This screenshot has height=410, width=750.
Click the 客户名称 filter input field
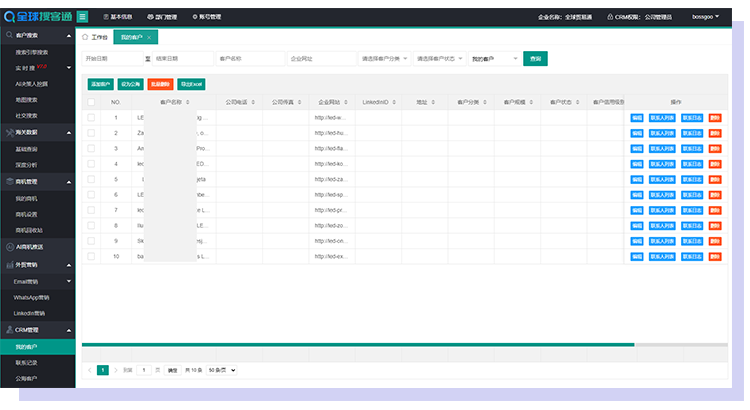[250, 59]
